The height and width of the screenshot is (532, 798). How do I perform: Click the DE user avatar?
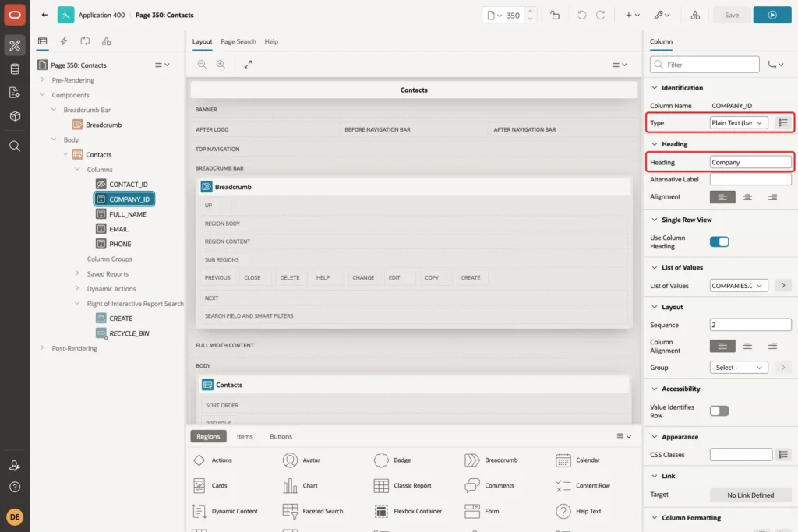click(x=15, y=516)
